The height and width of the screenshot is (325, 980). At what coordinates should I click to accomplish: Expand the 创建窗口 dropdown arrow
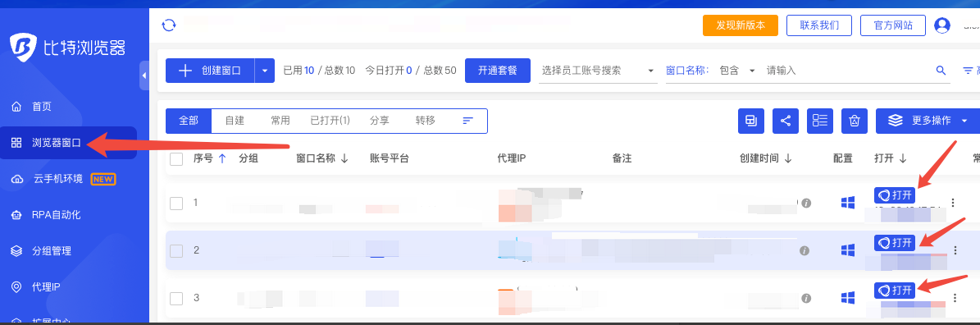(x=264, y=71)
